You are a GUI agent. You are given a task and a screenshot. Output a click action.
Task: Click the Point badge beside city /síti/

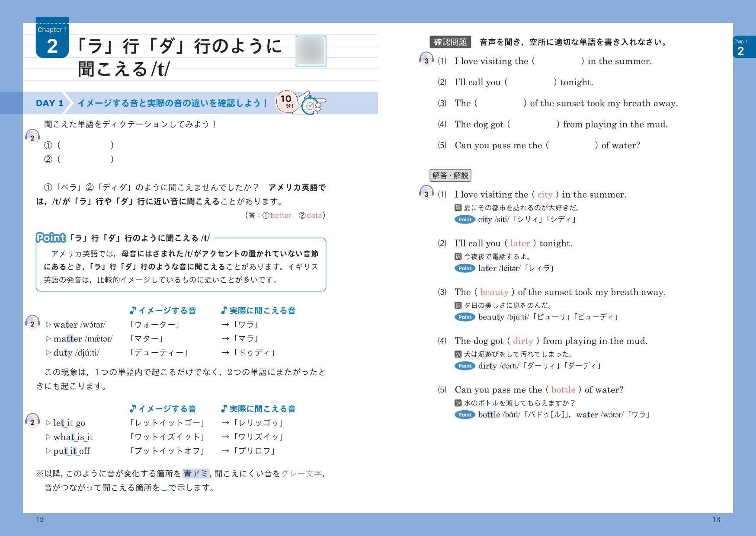465,220
